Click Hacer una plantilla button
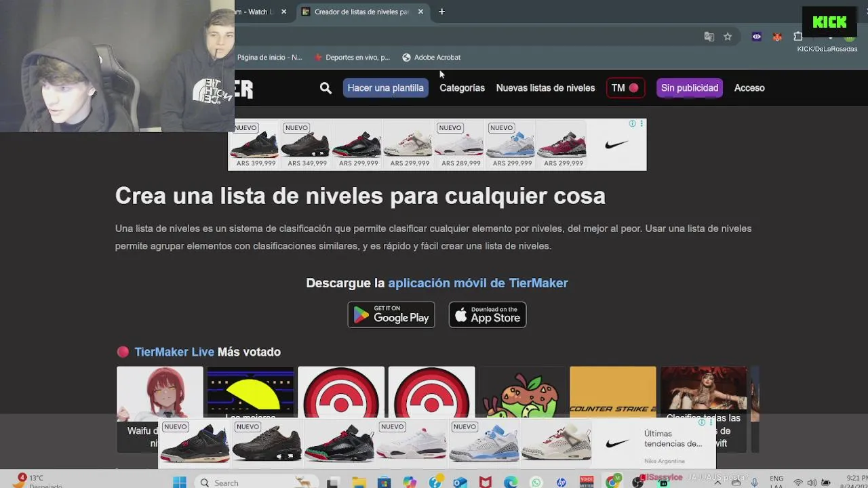The width and height of the screenshot is (868, 488). pos(385,88)
